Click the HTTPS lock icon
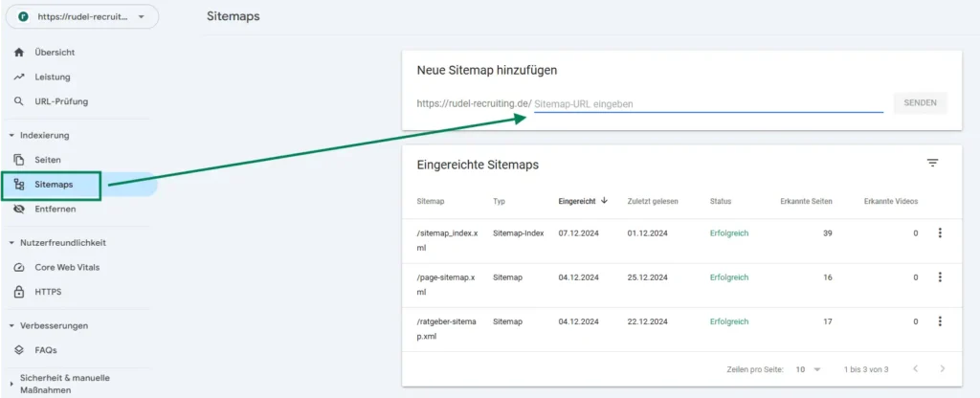 [19, 292]
